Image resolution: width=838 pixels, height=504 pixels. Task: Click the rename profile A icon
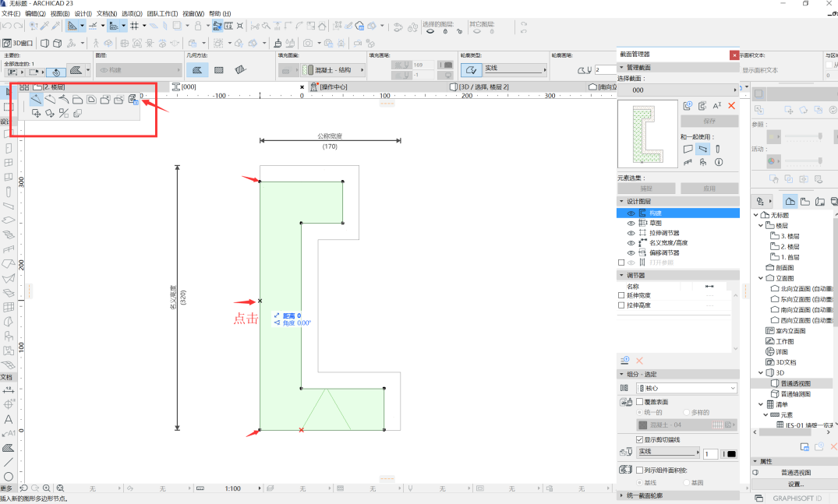tap(717, 106)
